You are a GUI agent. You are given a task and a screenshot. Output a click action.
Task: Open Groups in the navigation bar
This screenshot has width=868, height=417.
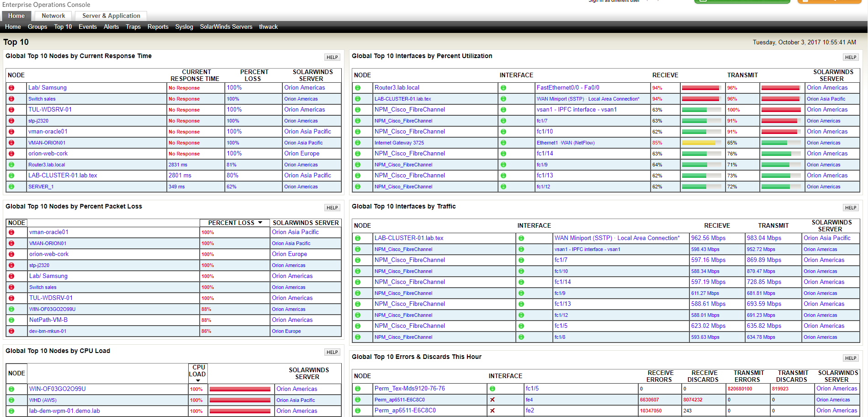(37, 27)
